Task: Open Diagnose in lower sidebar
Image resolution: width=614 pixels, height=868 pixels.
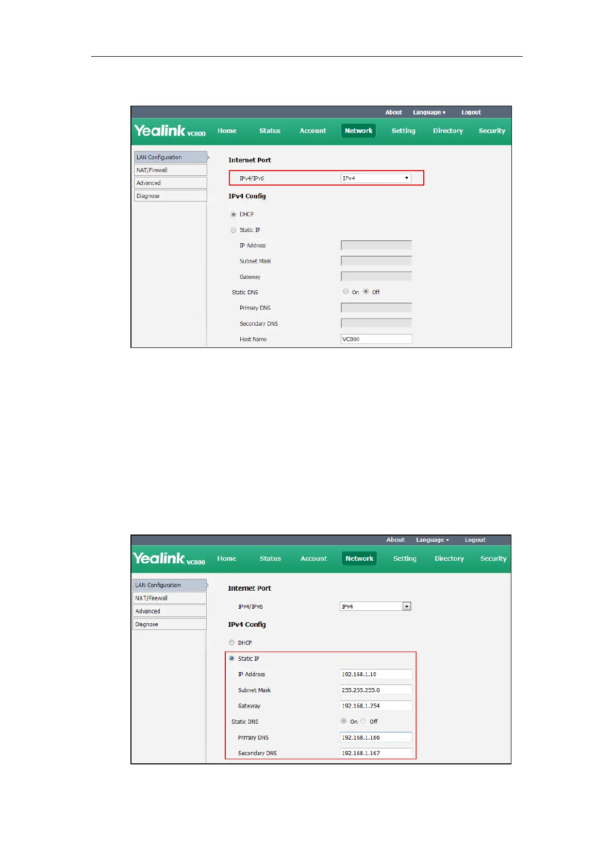Action: [x=170, y=624]
